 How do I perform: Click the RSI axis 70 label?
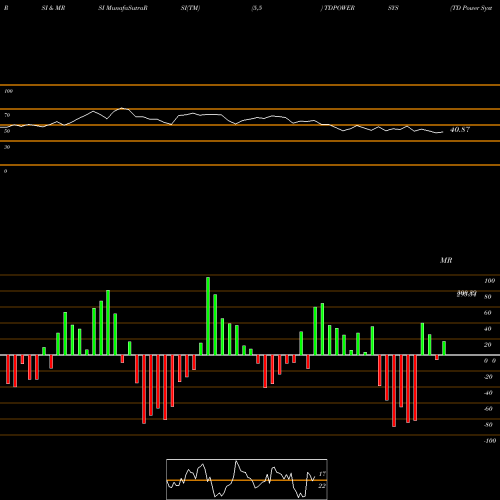click(x=7, y=115)
